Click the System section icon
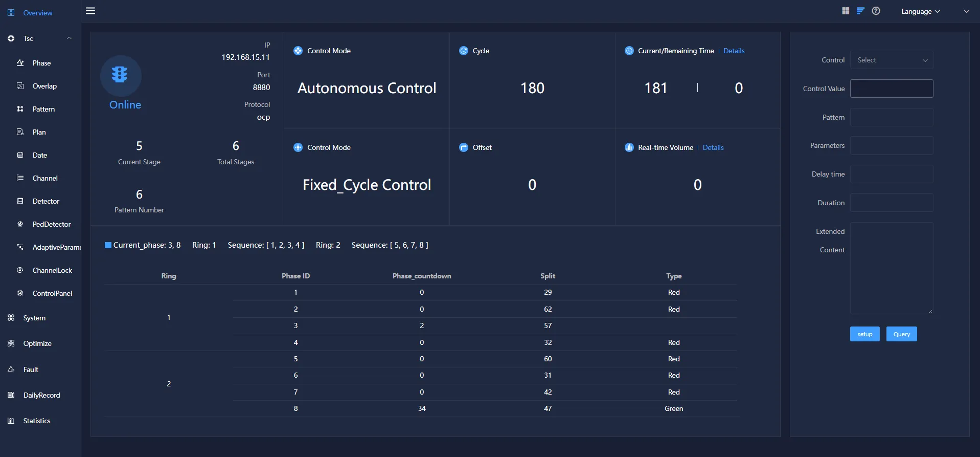The image size is (980, 457). (11, 318)
